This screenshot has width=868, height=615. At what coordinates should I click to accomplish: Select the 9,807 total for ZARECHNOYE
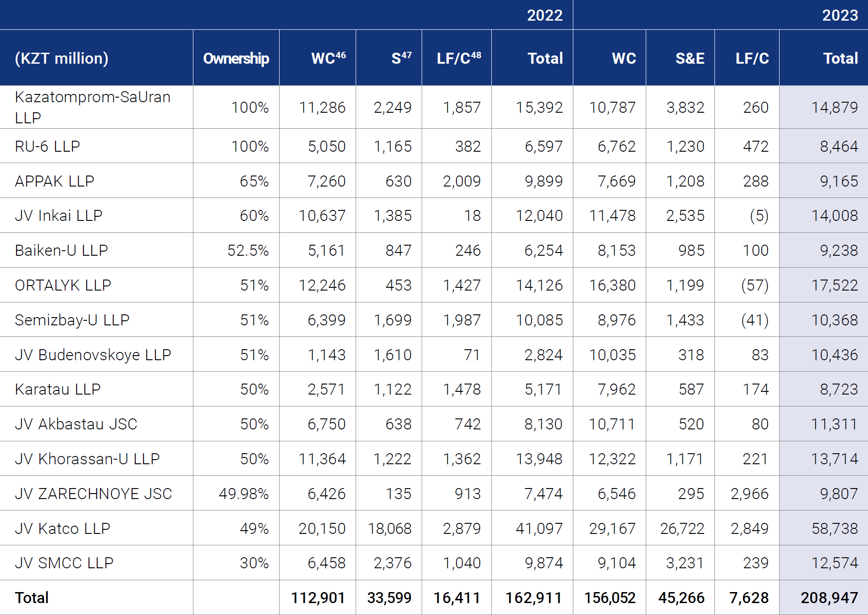(x=839, y=494)
